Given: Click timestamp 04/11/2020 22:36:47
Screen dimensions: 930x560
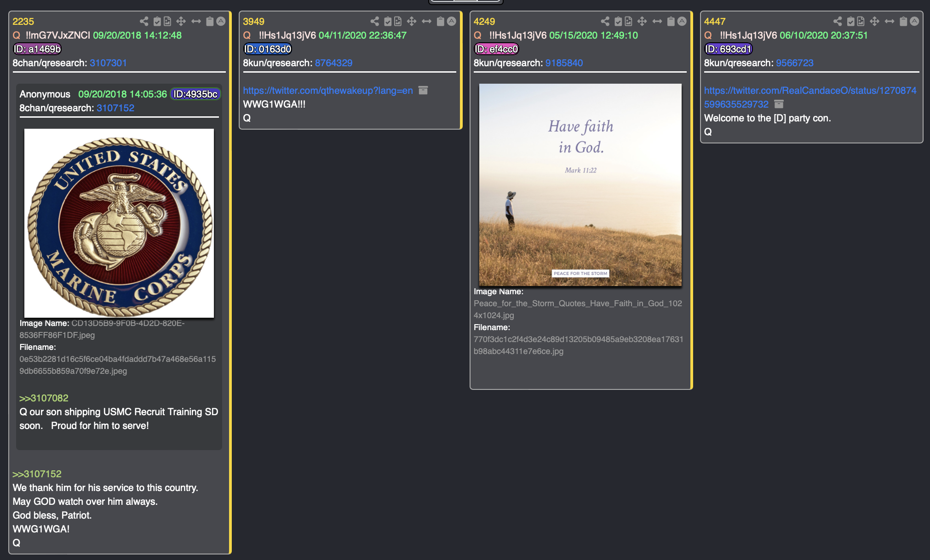Looking at the screenshot, I should [362, 35].
